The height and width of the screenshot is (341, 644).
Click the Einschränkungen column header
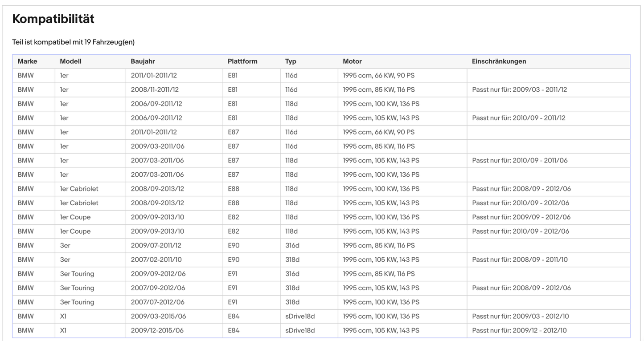[x=499, y=61]
